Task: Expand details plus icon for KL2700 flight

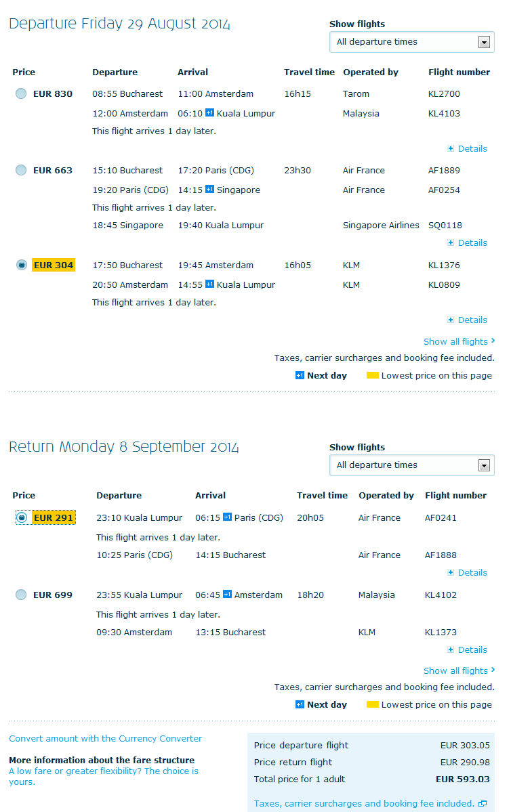Action: pyautogui.click(x=451, y=149)
